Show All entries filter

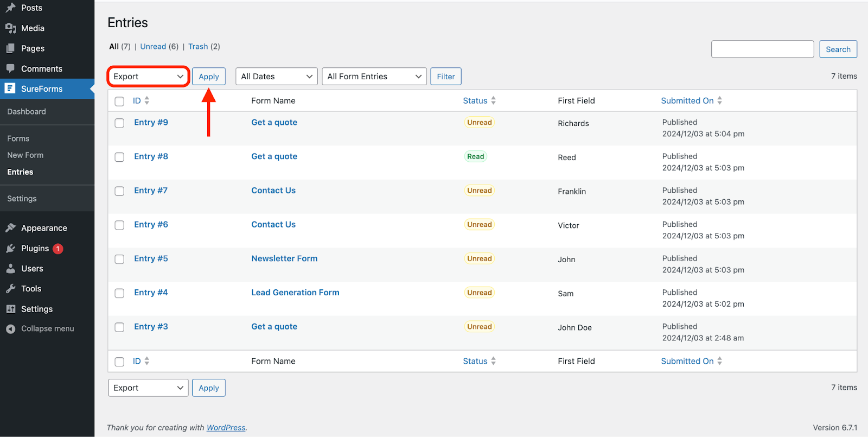(x=114, y=47)
